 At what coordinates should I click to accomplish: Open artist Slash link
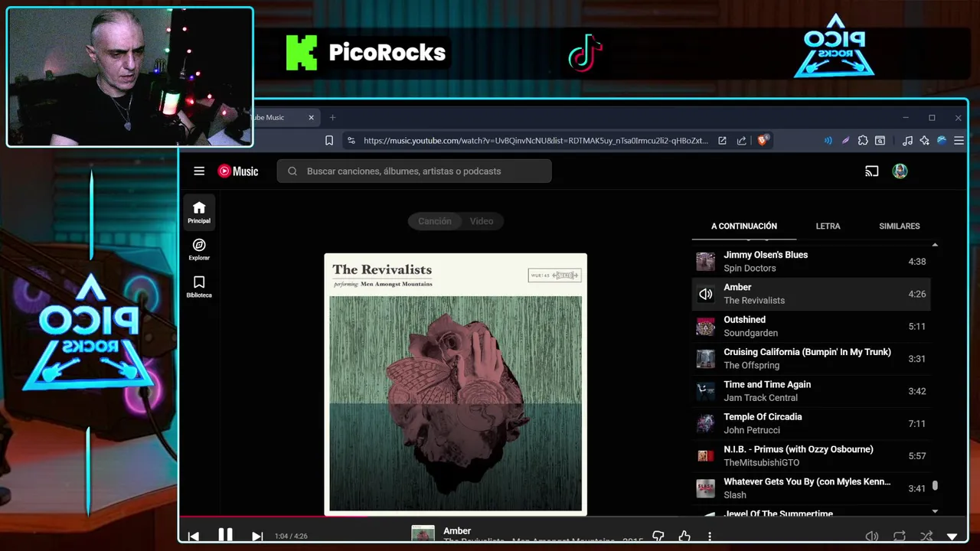point(735,495)
